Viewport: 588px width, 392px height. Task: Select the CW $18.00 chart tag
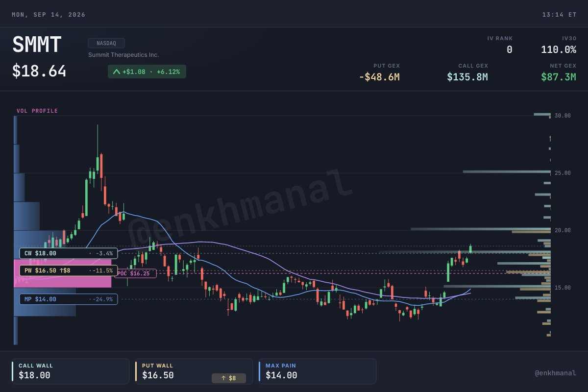[69, 253]
